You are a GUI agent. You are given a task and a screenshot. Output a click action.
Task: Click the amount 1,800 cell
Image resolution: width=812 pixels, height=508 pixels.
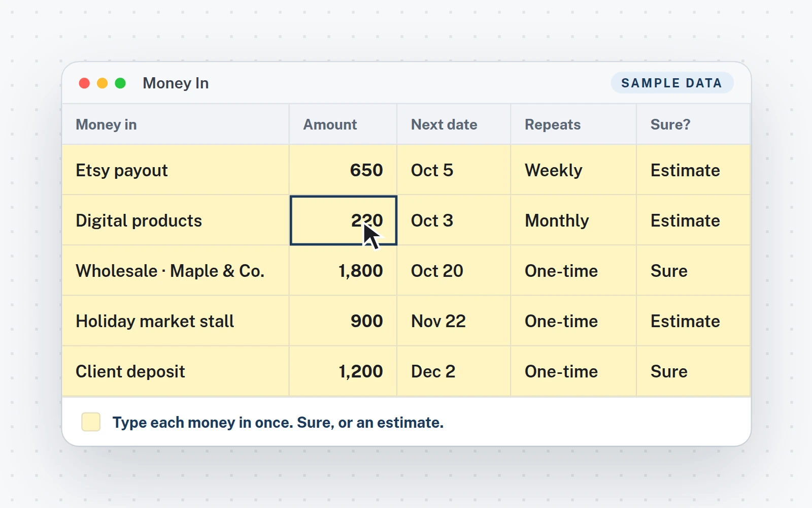pyautogui.click(x=343, y=271)
